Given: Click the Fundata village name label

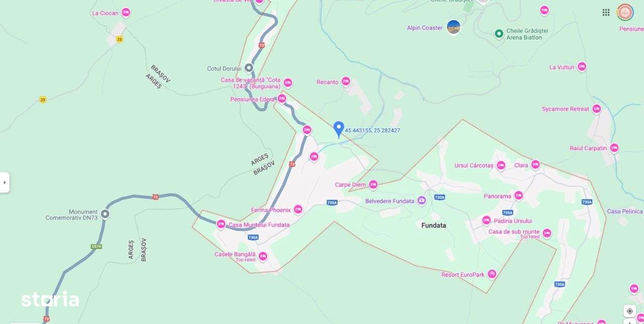Looking at the screenshot, I should (434, 225).
